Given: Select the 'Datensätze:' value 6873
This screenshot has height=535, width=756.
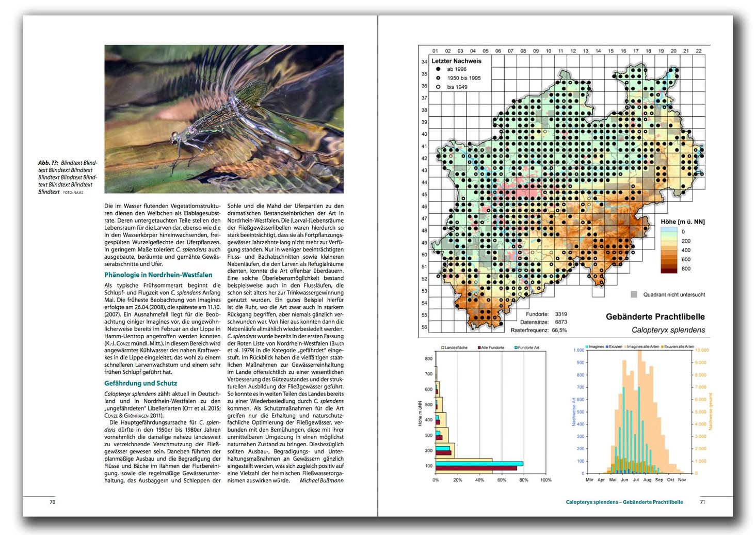Looking at the screenshot, I should coord(561,322).
